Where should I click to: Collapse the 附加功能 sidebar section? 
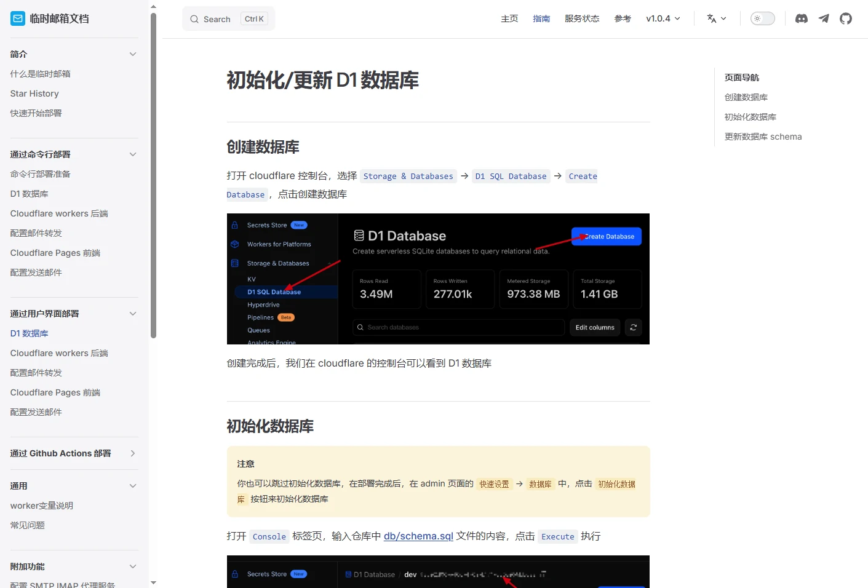click(133, 566)
